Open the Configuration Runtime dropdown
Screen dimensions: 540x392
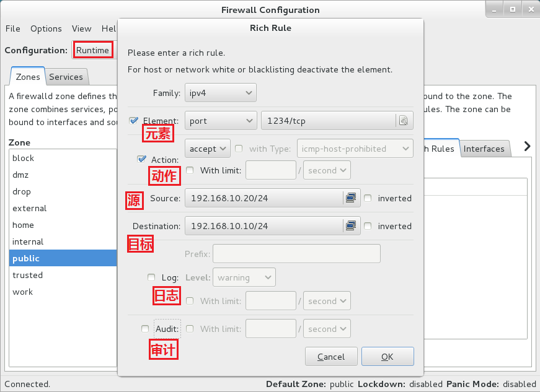(x=93, y=50)
